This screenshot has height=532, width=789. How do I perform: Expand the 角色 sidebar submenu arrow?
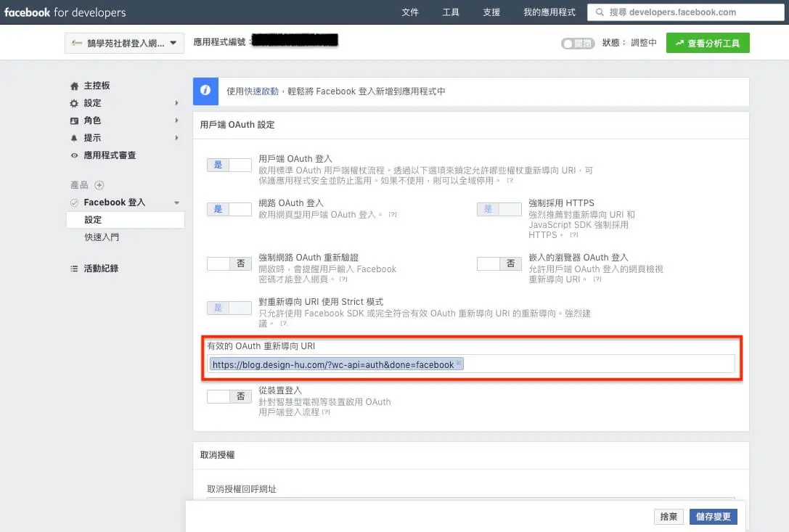click(176, 120)
